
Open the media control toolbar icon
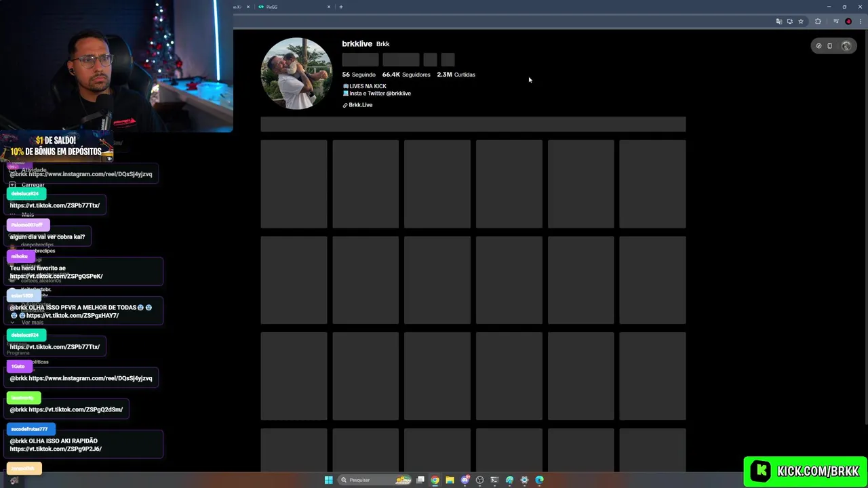click(x=836, y=22)
